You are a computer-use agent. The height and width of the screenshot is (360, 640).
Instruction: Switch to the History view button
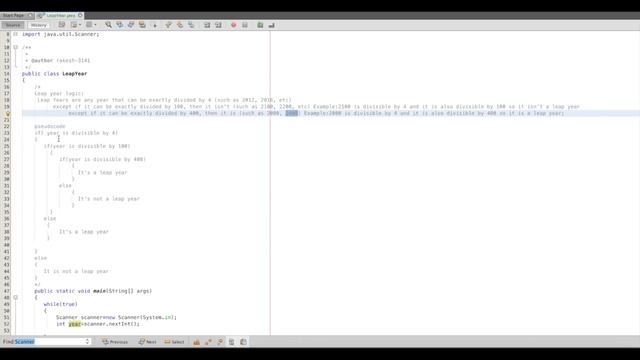(x=39, y=25)
